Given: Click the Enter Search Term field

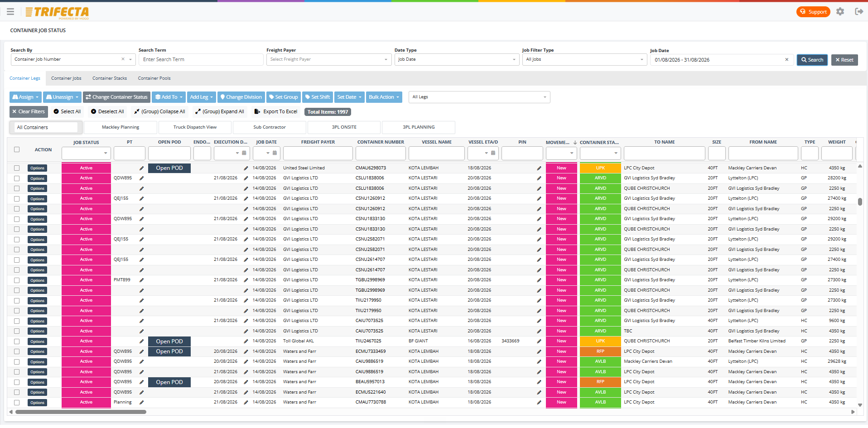Looking at the screenshot, I should 201,59.
